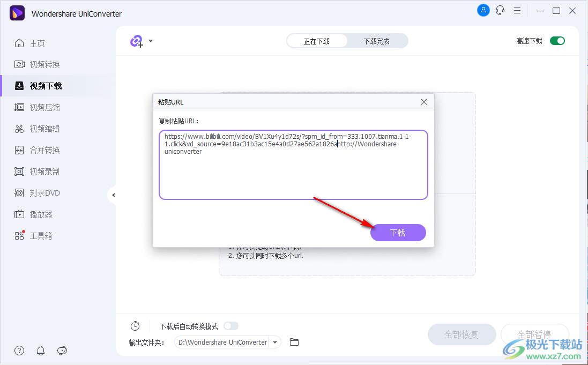588x365 pixels.
Task: Open the user account profile icon
Action: point(483,11)
